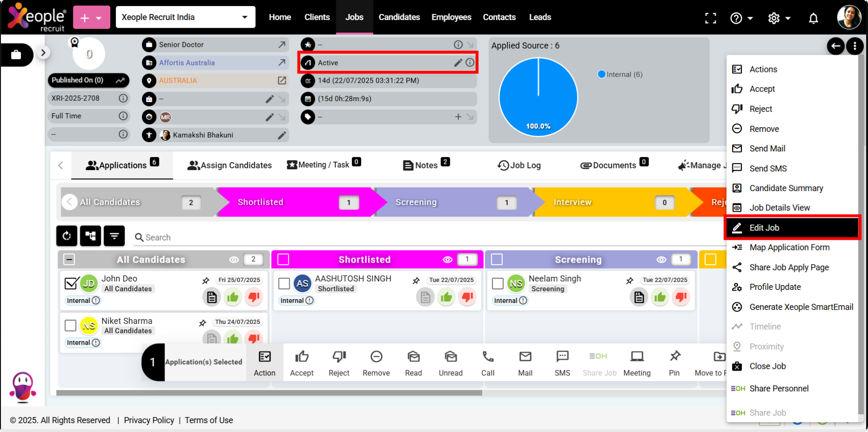
Task: Open the Notes tab
Action: pos(426,165)
